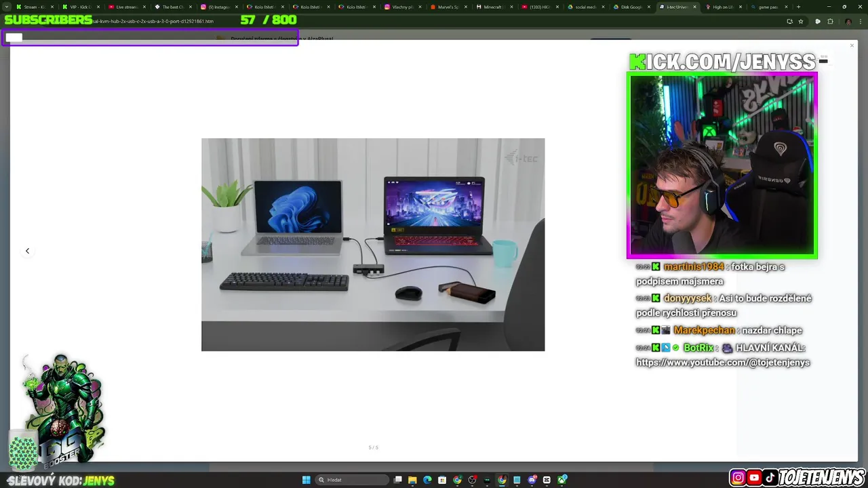
Task: Open Discord from the taskbar
Action: click(x=532, y=480)
